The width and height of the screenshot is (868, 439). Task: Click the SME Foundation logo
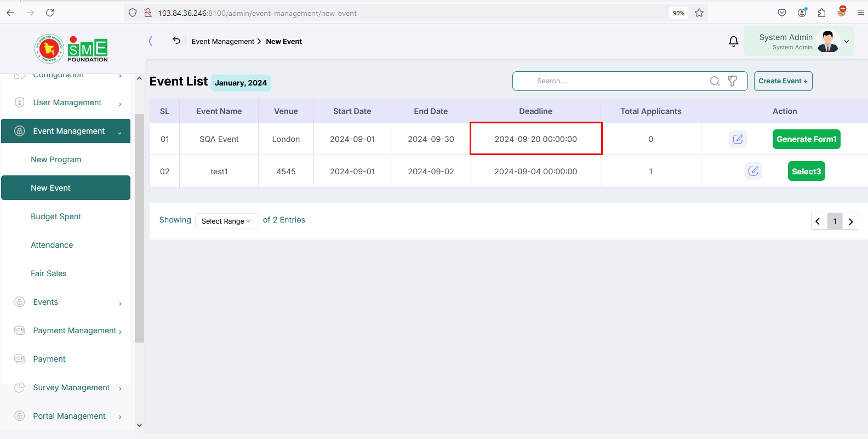pos(71,48)
